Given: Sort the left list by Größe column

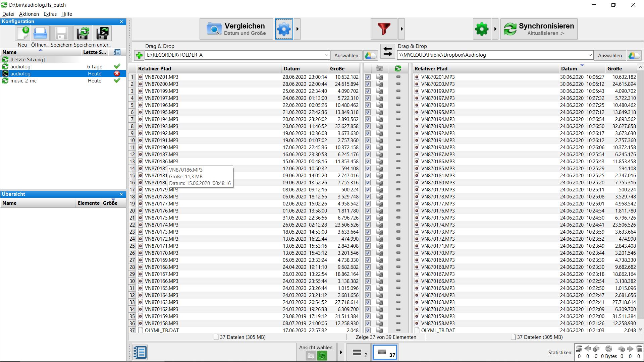Looking at the screenshot, I should click(x=343, y=69).
